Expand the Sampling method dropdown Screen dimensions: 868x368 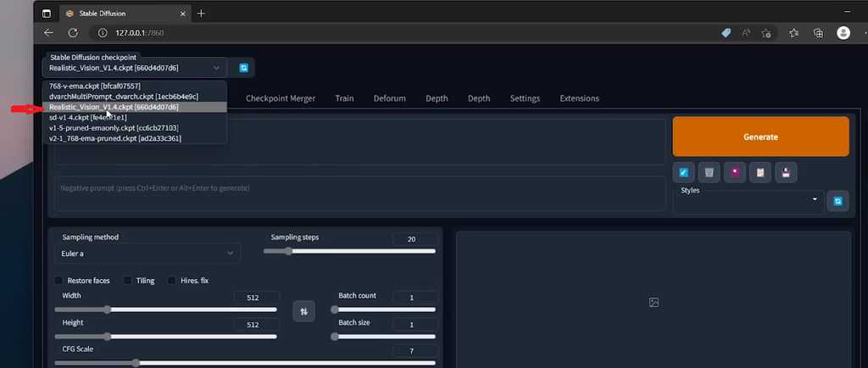click(x=147, y=254)
